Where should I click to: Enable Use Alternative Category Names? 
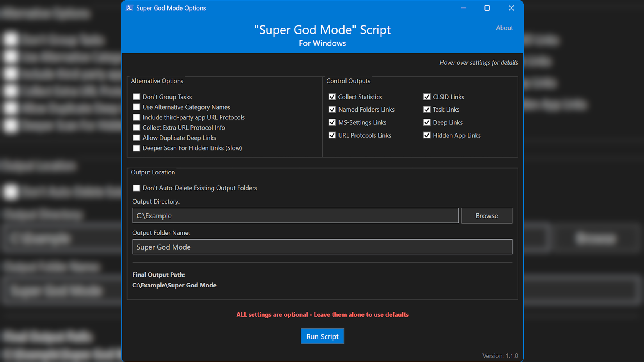coord(137,107)
